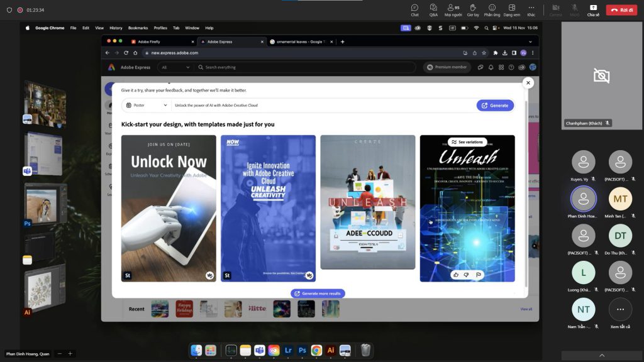Flag the Unleash poster result
The image size is (644, 362).
tap(479, 275)
